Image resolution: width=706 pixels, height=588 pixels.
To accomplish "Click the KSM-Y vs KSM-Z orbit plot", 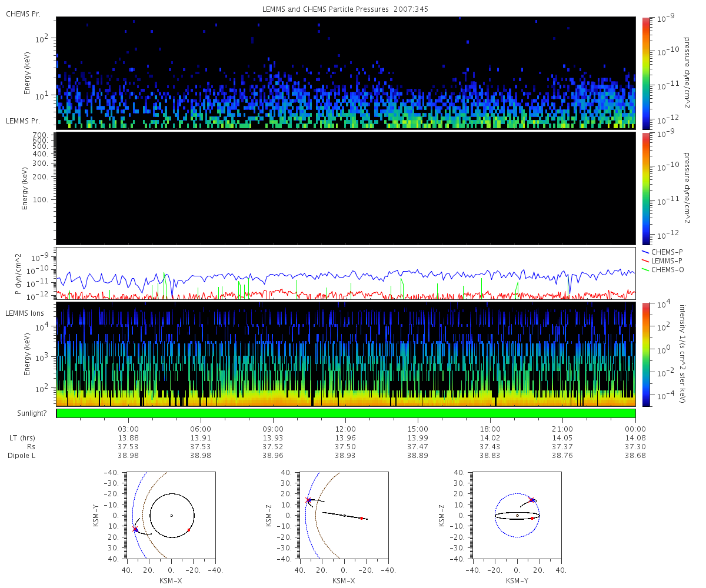I will [x=517, y=516].
